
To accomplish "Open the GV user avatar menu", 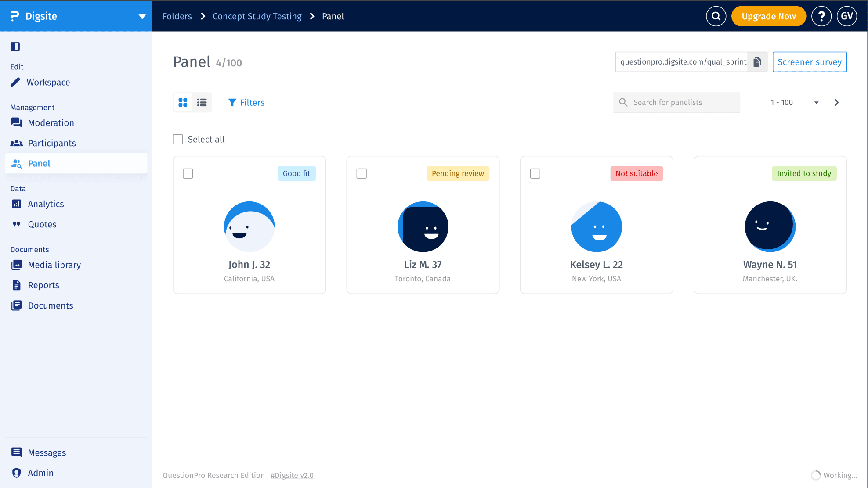I will click(x=847, y=16).
